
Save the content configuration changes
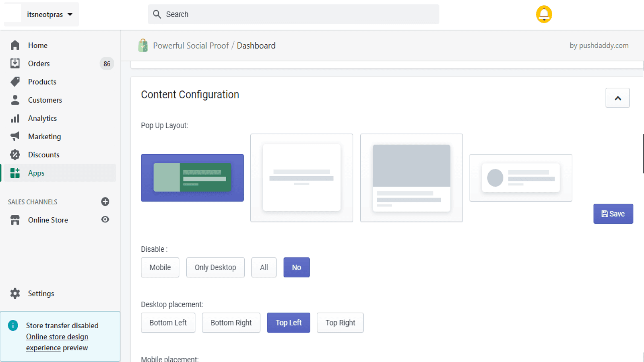coord(613,214)
